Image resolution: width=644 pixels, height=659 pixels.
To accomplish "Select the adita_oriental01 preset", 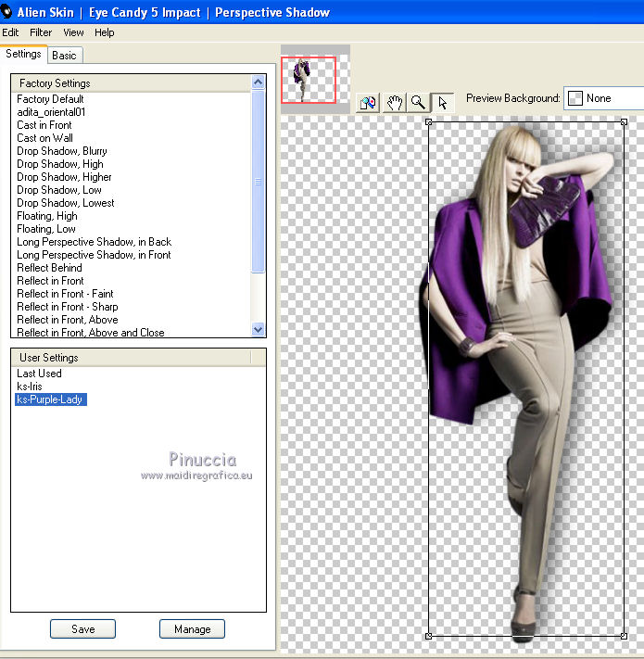I will [51, 112].
